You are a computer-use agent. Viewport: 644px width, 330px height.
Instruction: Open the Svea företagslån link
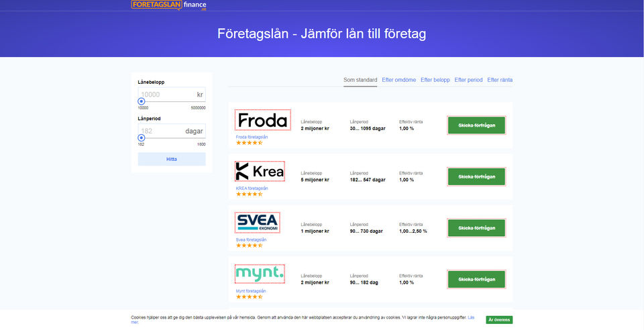(251, 239)
